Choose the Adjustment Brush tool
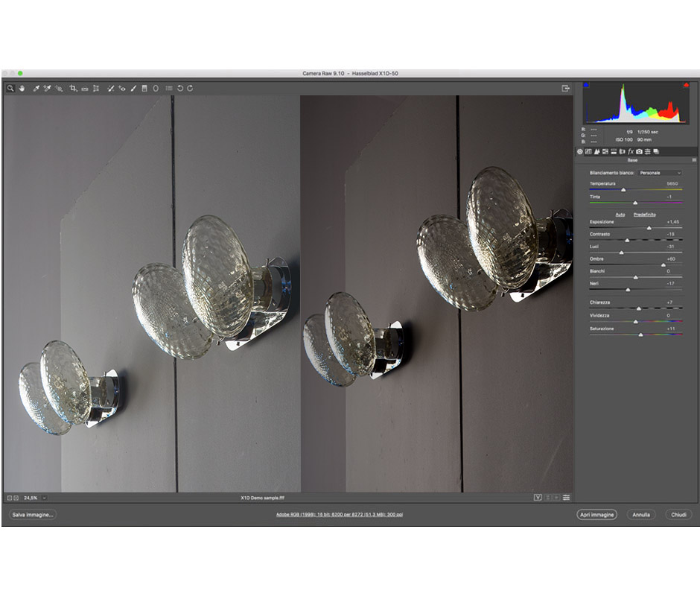Screen dimensions: 700x596 133,88
